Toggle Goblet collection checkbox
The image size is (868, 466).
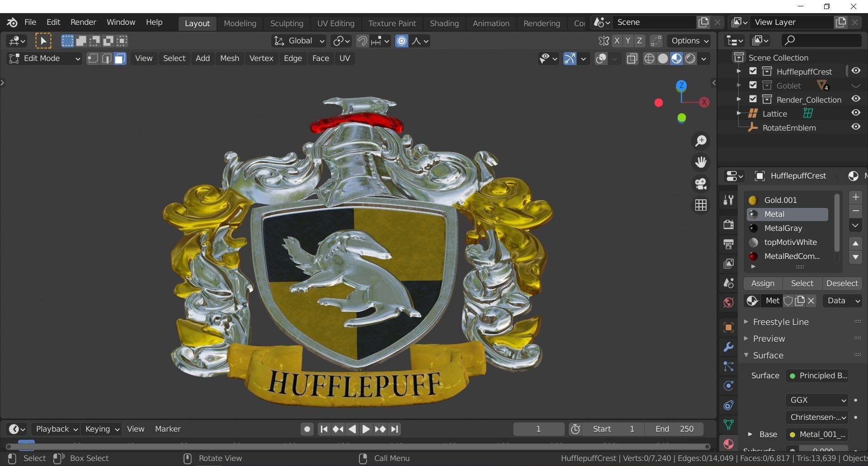tap(753, 85)
